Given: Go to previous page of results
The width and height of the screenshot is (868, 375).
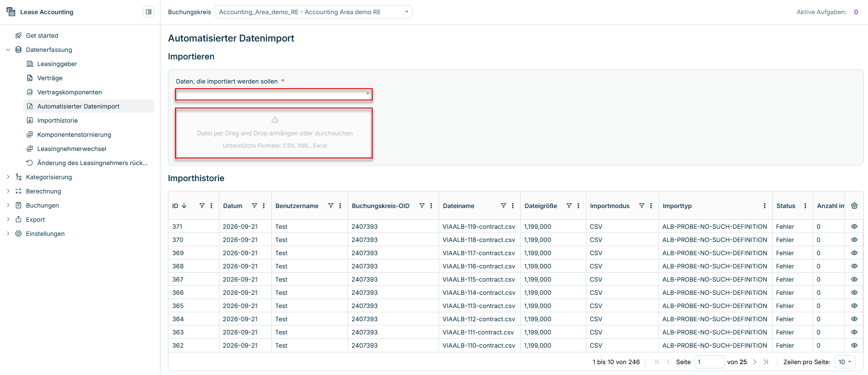Looking at the screenshot, I should click(668, 362).
